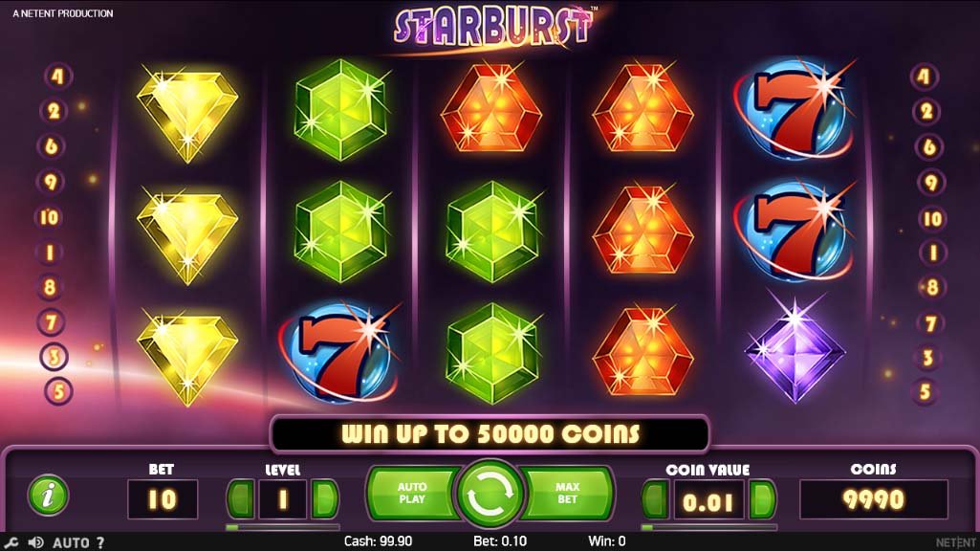The image size is (980, 551).
Task: Click the Starburst logo title
Action: tap(493, 28)
